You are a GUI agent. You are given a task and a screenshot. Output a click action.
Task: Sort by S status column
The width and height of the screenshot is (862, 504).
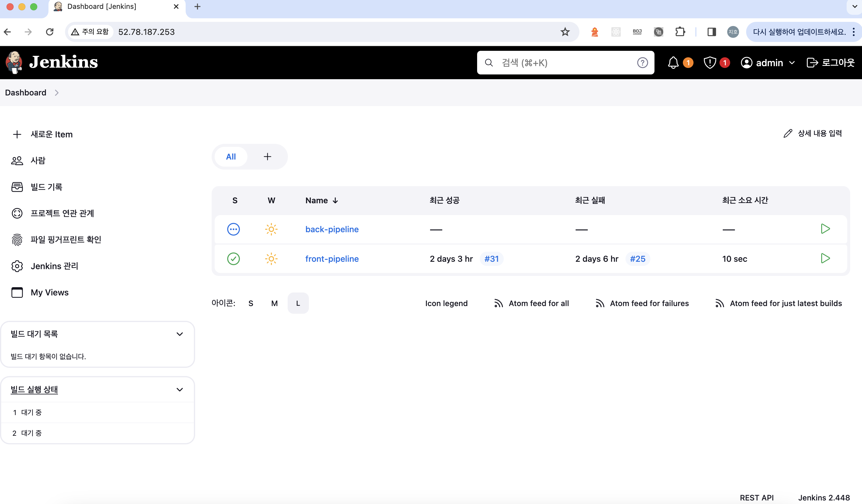click(x=235, y=200)
